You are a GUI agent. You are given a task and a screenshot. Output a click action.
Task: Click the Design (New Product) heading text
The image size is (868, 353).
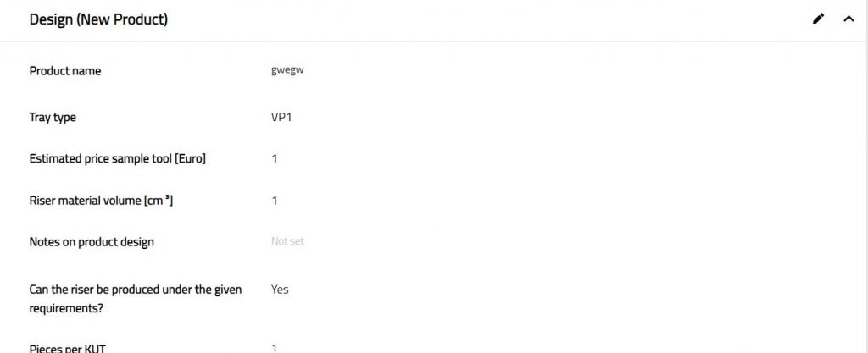click(x=98, y=19)
